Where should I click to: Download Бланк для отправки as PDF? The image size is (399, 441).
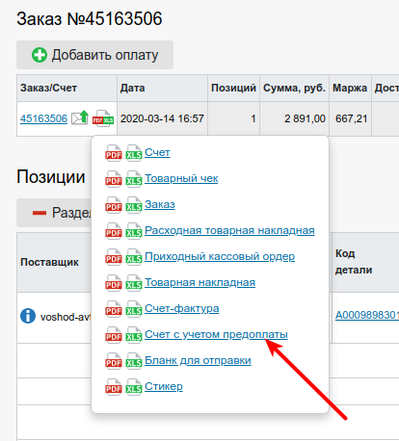pyautogui.click(x=113, y=361)
